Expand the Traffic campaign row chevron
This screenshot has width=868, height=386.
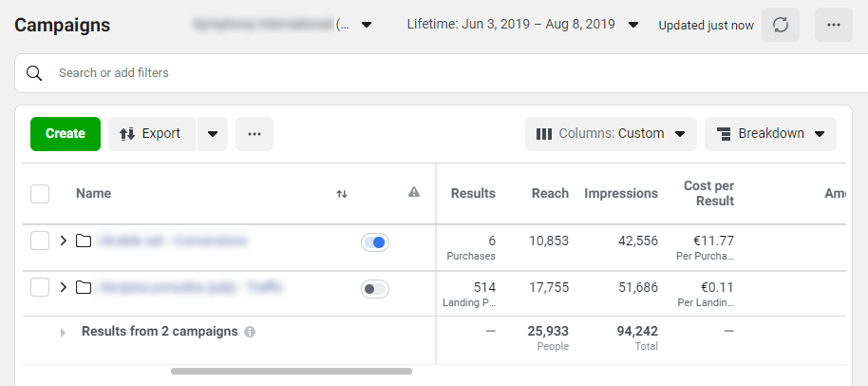[x=64, y=287]
